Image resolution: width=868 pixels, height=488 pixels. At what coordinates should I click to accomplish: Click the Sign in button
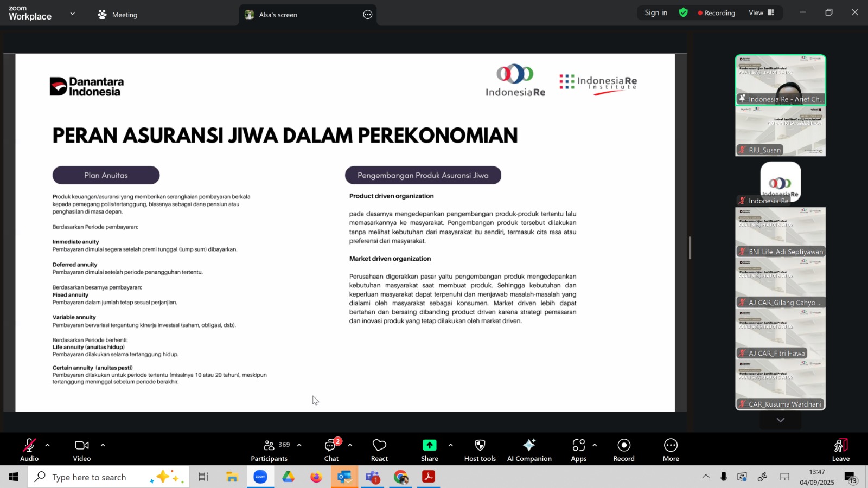click(656, 12)
